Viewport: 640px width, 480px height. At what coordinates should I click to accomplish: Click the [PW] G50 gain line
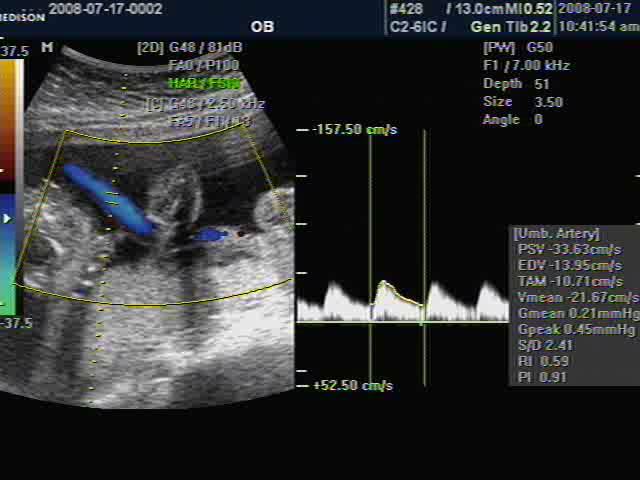pos(518,47)
